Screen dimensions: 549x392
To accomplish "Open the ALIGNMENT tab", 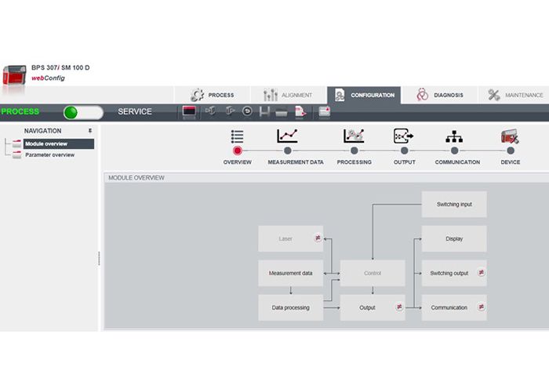I will [289, 95].
